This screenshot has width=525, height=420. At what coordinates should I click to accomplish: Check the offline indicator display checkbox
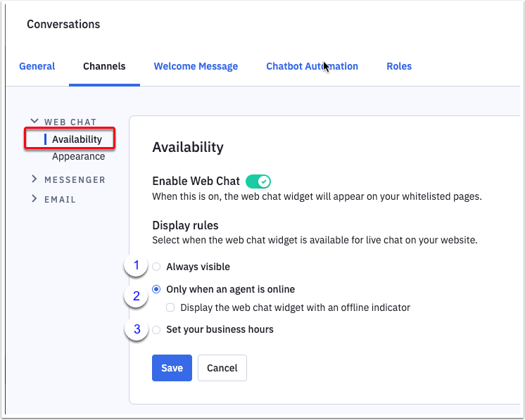(x=170, y=307)
